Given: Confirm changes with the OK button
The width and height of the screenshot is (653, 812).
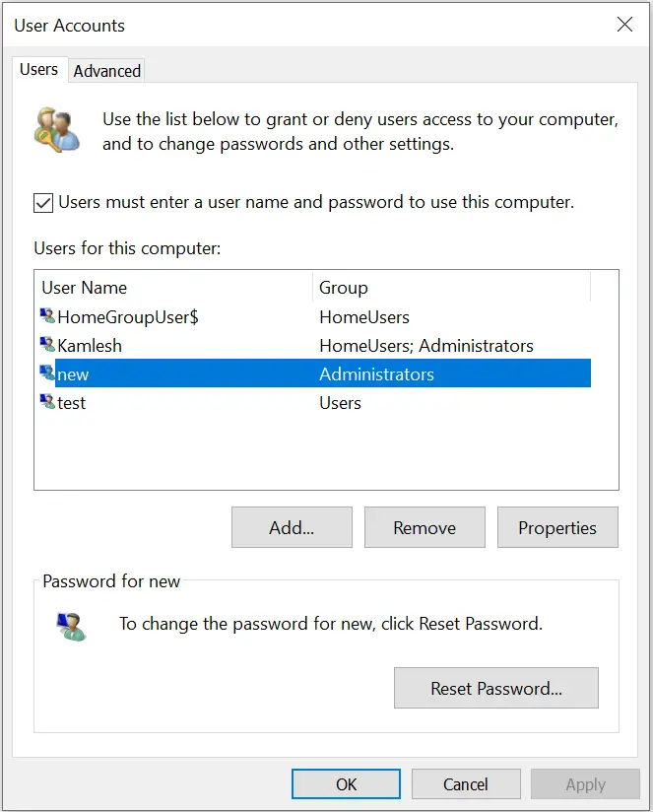Looking at the screenshot, I should coord(346,784).
